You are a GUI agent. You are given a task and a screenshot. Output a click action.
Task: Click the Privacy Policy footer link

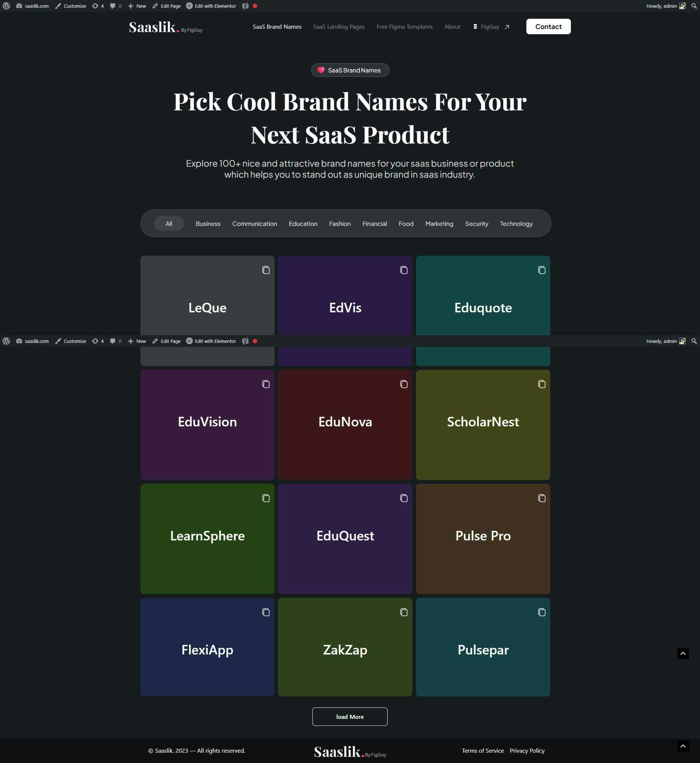point(527,750)
